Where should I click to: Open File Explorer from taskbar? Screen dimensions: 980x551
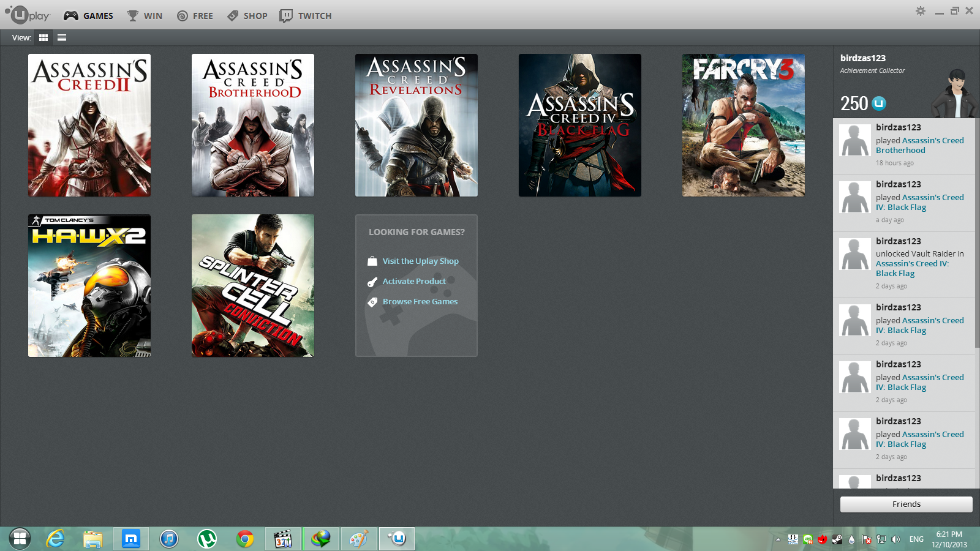93,539
